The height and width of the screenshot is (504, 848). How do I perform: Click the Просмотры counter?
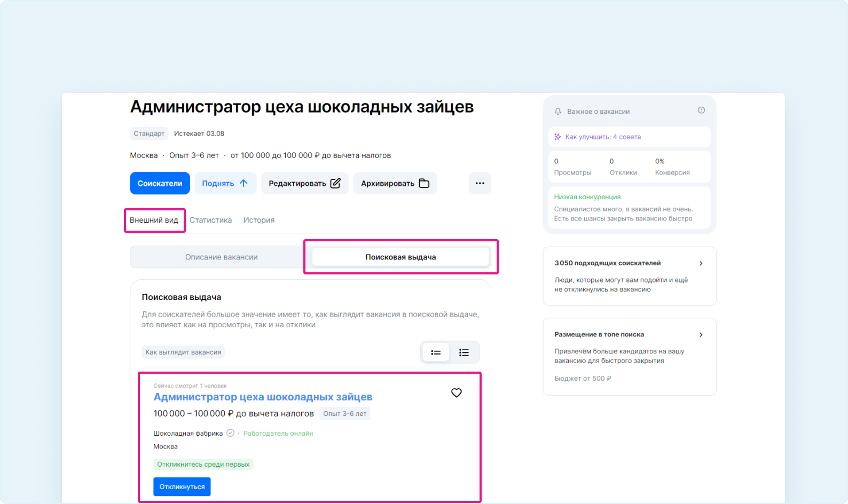click(572, 167)
